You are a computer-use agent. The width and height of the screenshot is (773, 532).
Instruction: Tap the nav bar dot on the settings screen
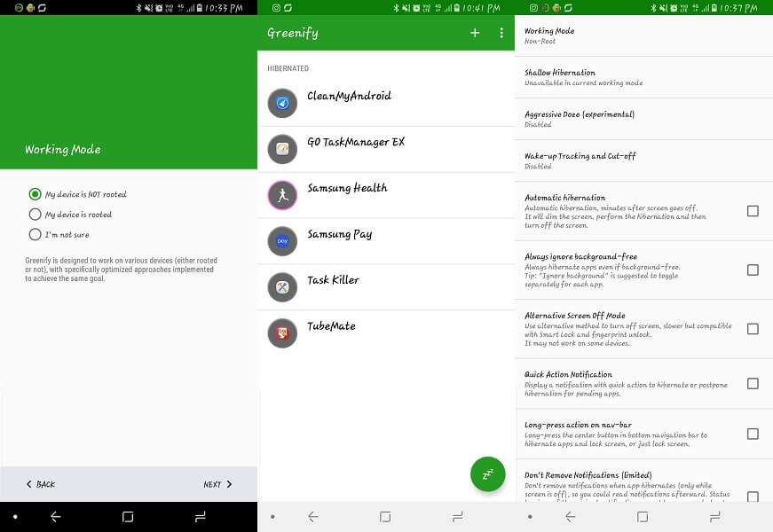click(x=530, y=517)
